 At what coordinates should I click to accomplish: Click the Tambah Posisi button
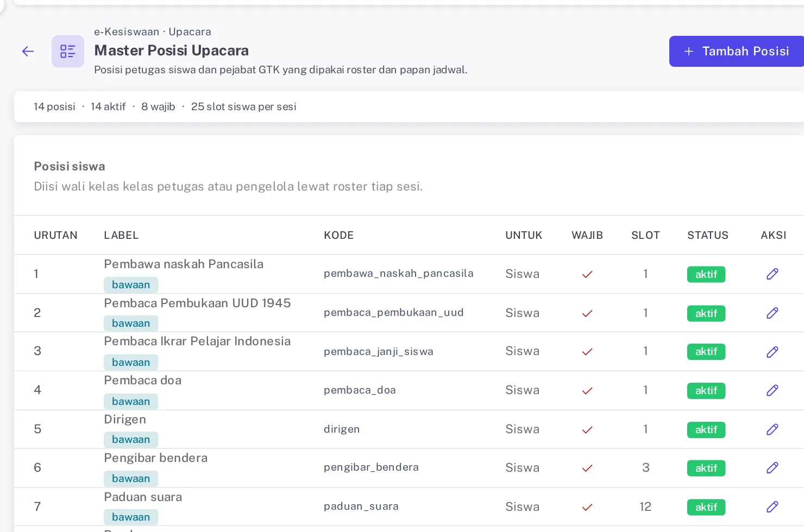point(737,52)
